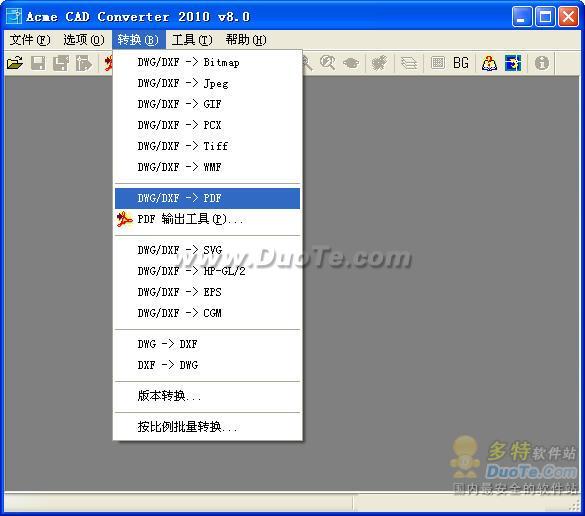Pick DWG/DXF -> WMF option
Viewport: 585px width, 516px height.
point(207,167)
